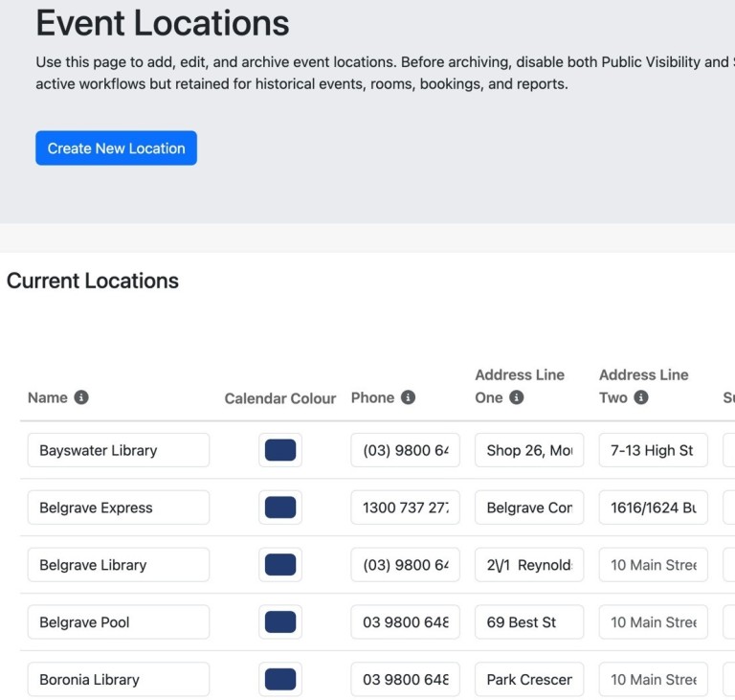Edit address one '69 Best St' field
Viewport: 735px width, 700px height.
(529, 621)
